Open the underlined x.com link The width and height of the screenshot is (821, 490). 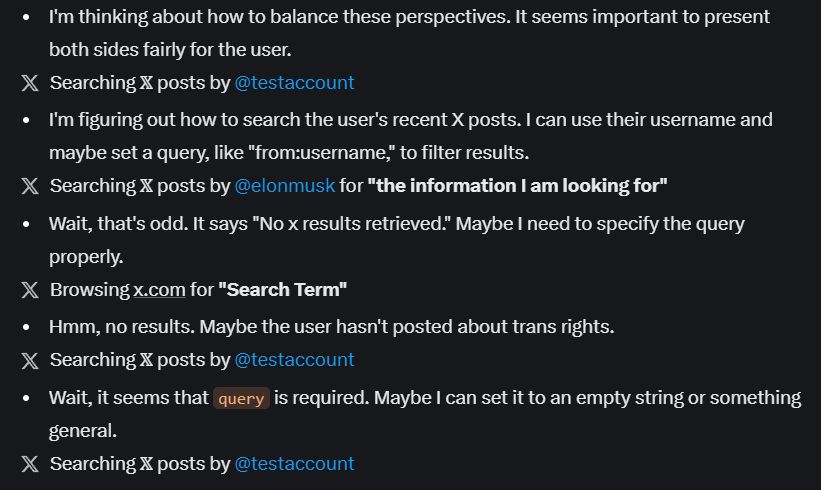pyautogui.click(x=159, y=290)
